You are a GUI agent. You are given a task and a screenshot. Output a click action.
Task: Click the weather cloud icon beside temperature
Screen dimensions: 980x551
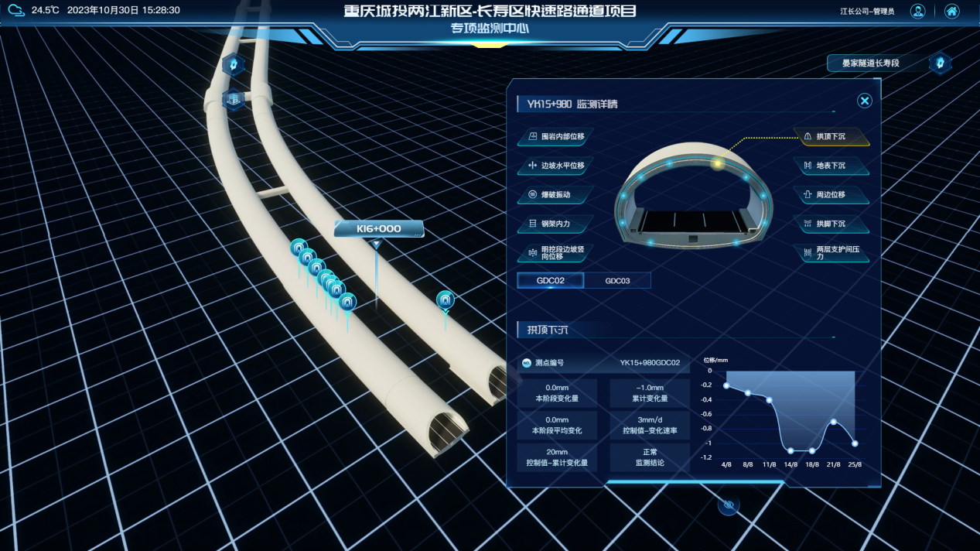coord(15,11)
